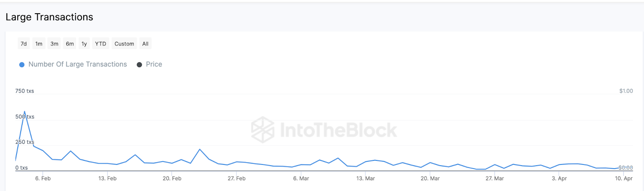The image size is (644, 191).
Task: Click the IntoTheBlock watermark text
Action: 338,130
